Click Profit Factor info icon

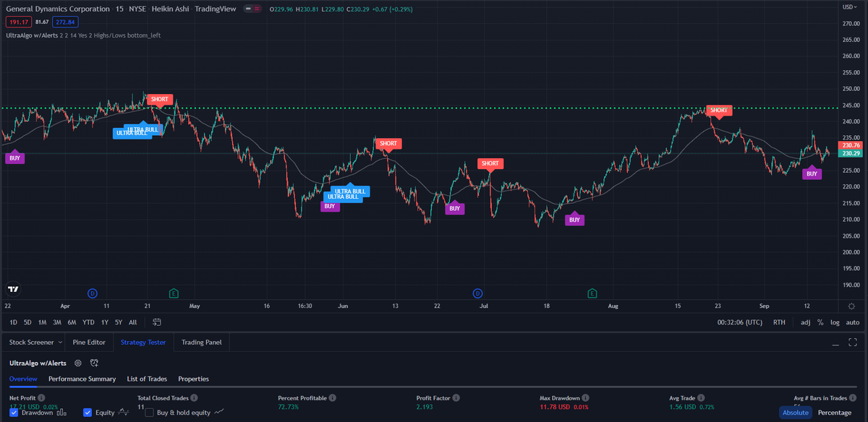point(457,398)
